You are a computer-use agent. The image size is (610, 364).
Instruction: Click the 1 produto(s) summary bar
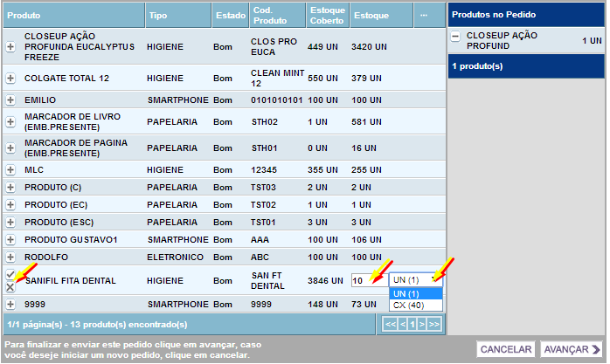point(526,66)
